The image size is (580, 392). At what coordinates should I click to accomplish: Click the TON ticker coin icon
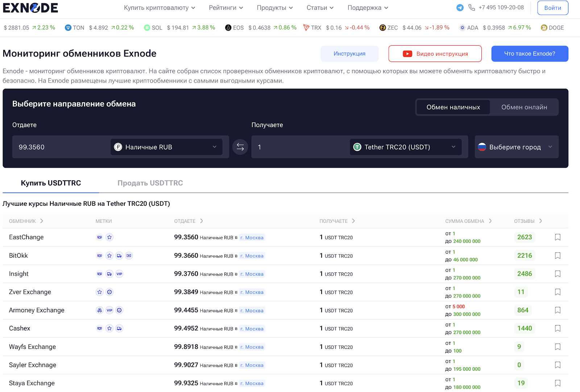point(68,28)
